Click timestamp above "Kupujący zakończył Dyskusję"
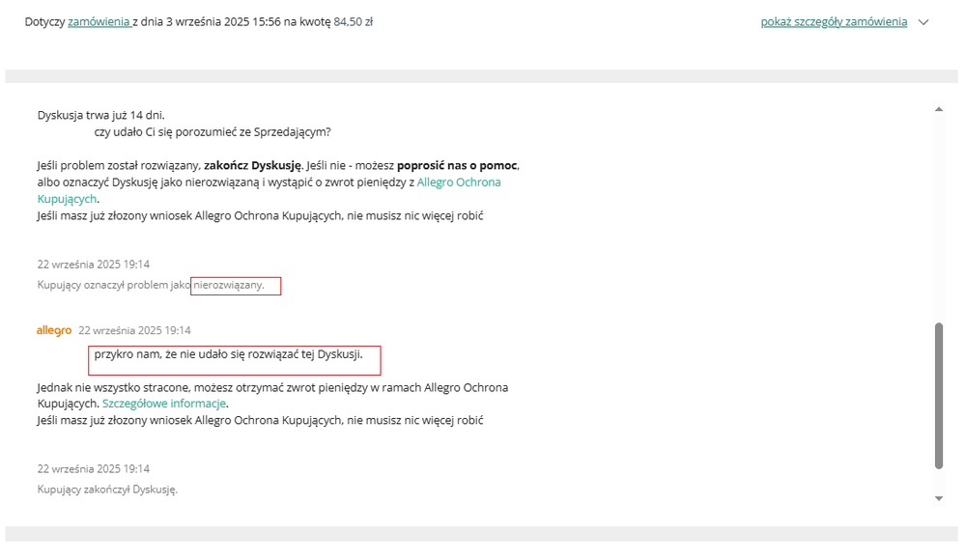The height and width of the screenshot is (560, 965). [x=94, y=468]
